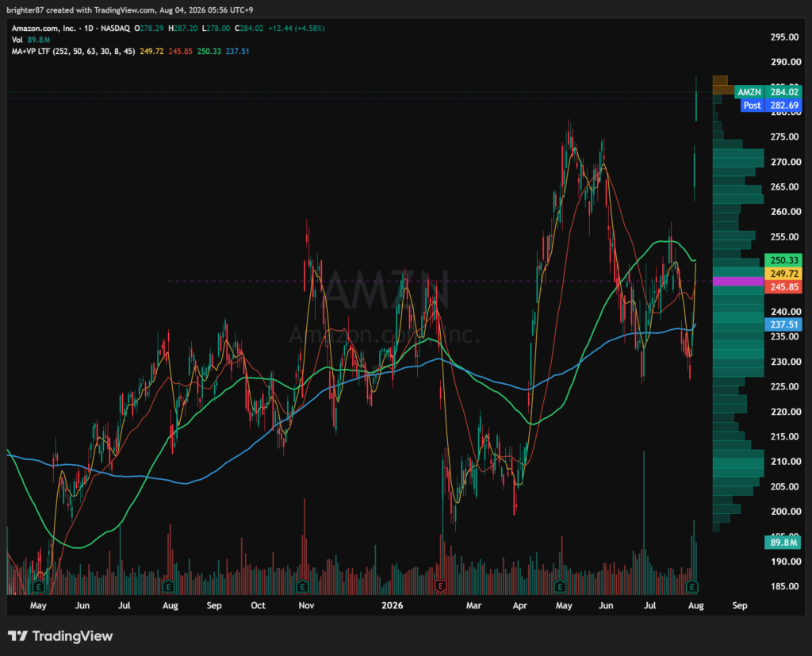Image resolution: width=812 pixels, height=656 pixels.
Task: Click the yellow 249.72 value in the MA legend
Action: point(151,52)
